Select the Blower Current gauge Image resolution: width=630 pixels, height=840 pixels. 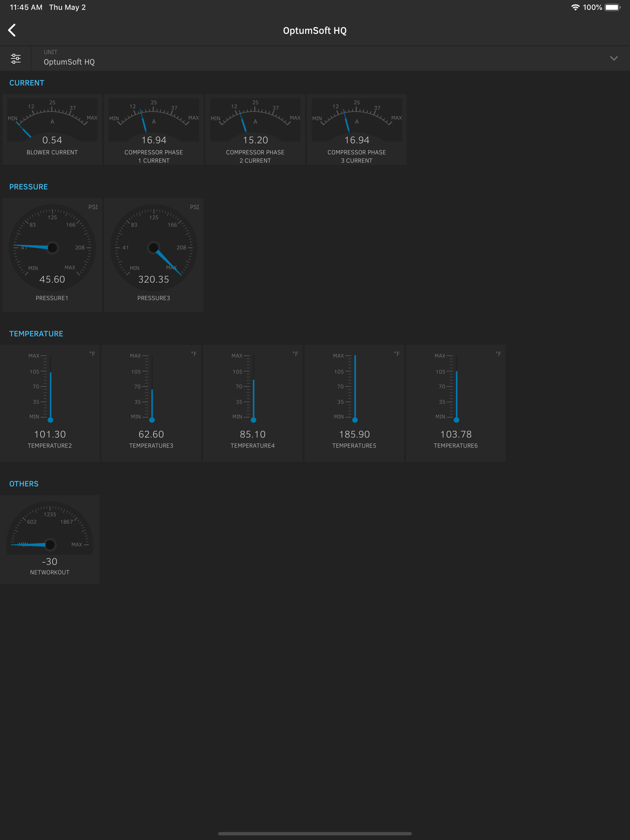point(52,129)
